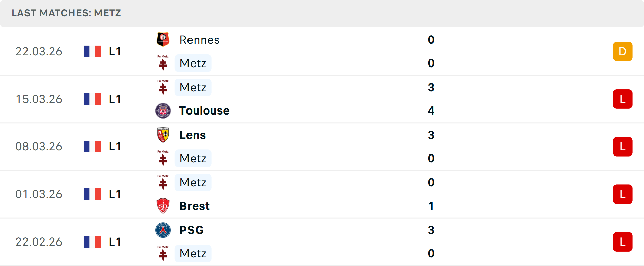
Task: Click Metz crest in Rennes match row
Action: [163, 63]
